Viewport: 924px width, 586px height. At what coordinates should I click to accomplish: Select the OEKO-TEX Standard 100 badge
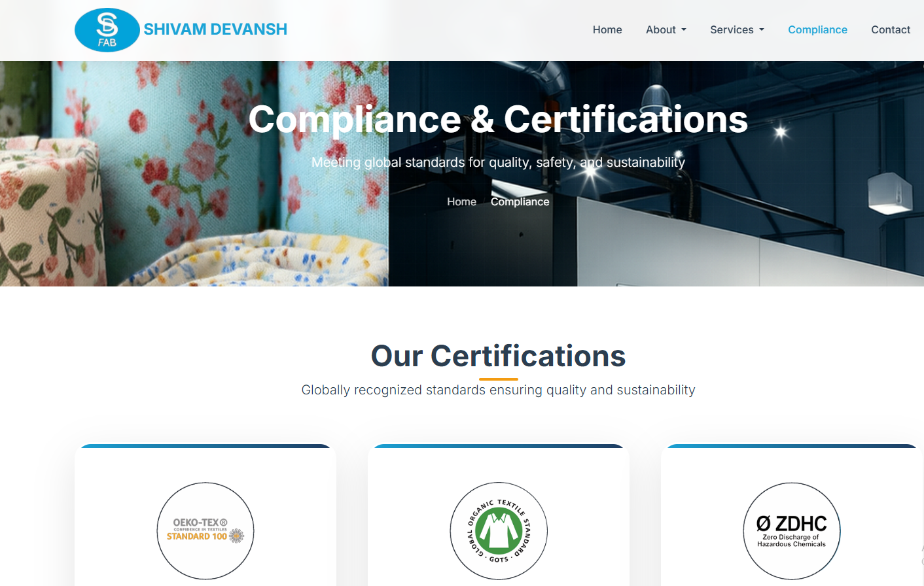pos(205,530)
